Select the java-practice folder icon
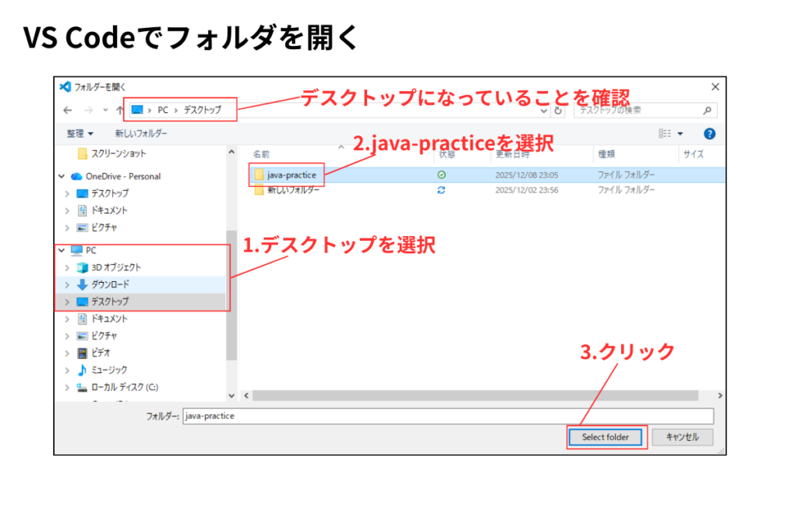The width and height of the screenshot is (798, 532). tap(259, 175)
